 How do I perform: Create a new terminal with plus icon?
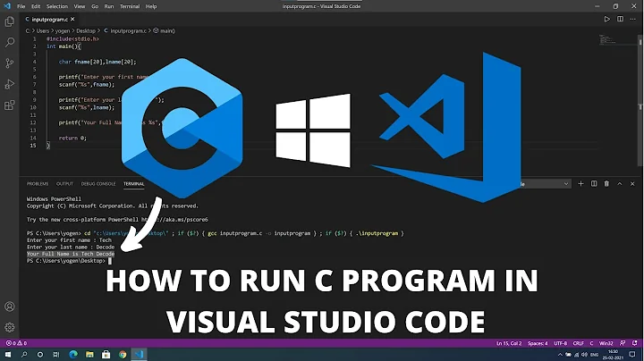pos(580,184)
